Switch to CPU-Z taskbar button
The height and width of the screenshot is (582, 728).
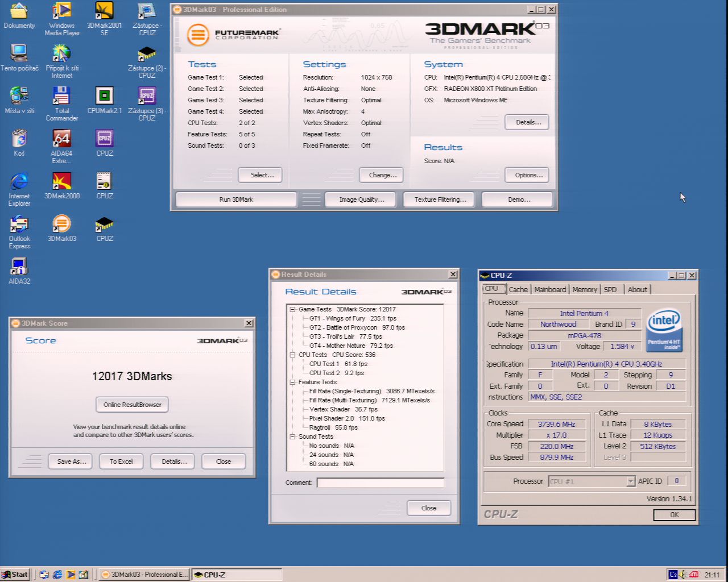(x=237, y=575)
